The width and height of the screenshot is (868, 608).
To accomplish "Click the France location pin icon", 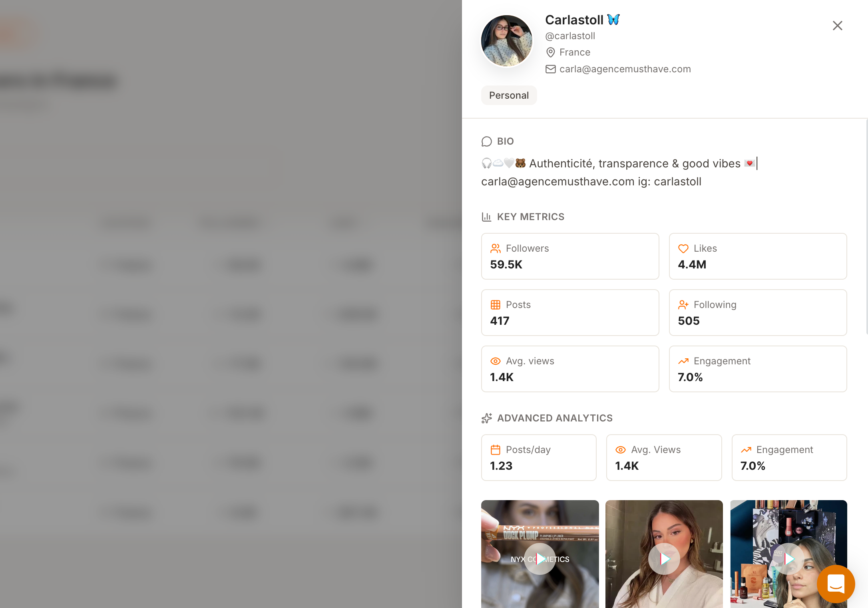I will pyautogui.click(x=550, y=52).
